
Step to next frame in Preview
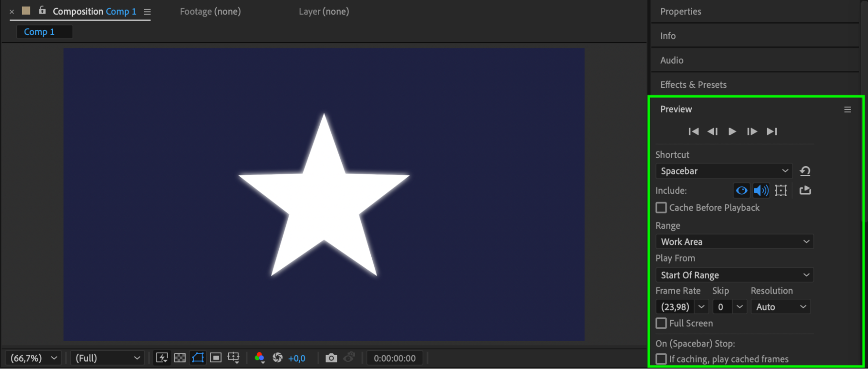(752, 132)
